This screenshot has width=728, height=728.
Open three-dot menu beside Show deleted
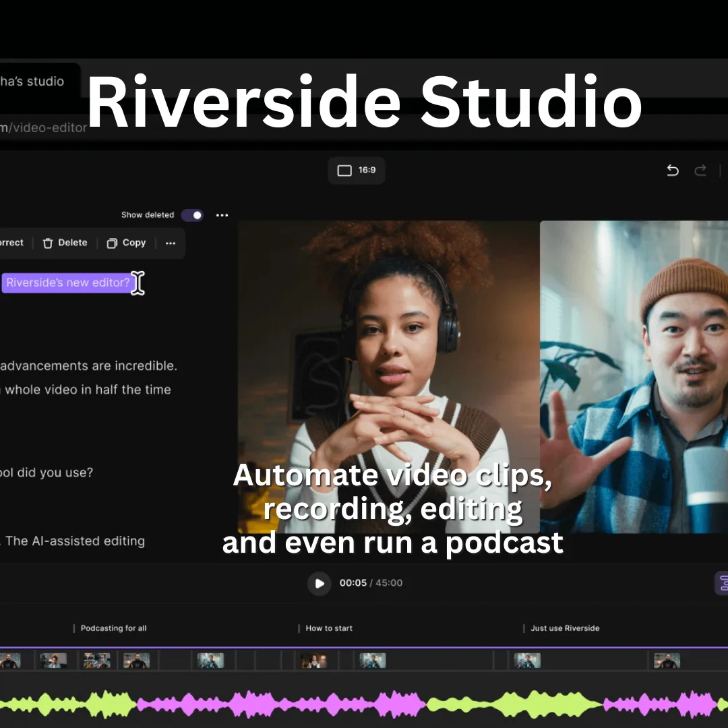[x=222, y=215]
